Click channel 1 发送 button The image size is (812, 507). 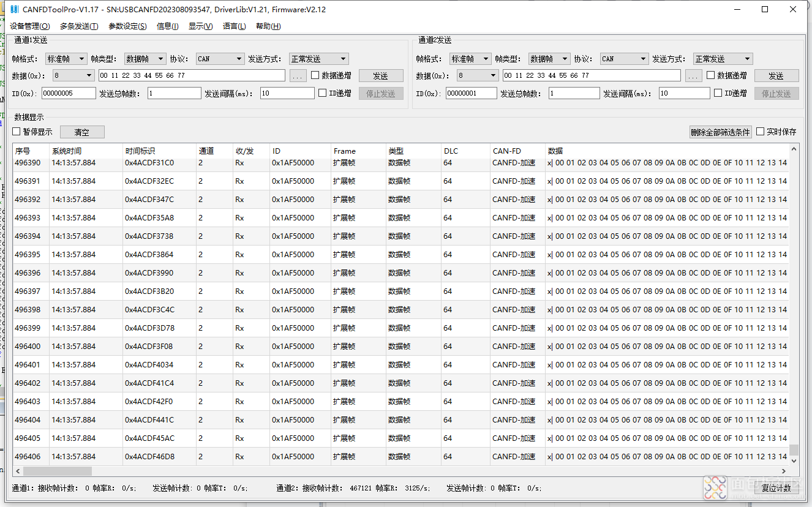381,76
